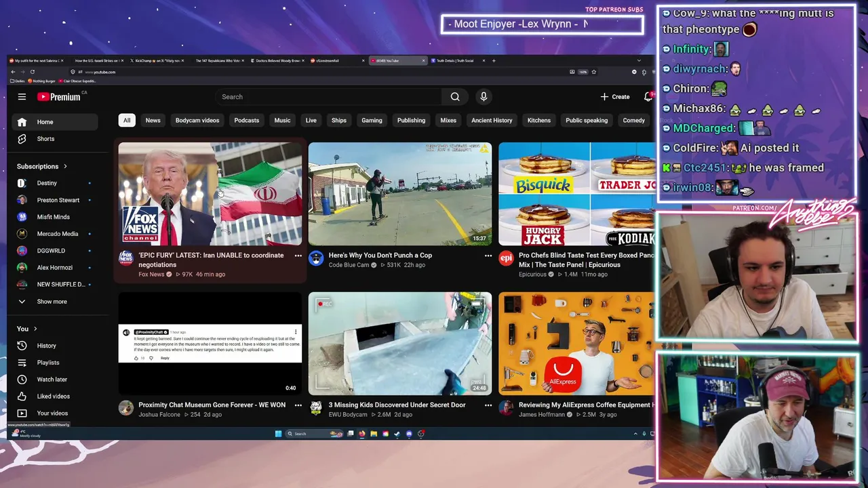Expand the Subscriptions section chevron
The height and width of the screenshot is (488, 868).
pyautogui.click(x=65, y=166)
